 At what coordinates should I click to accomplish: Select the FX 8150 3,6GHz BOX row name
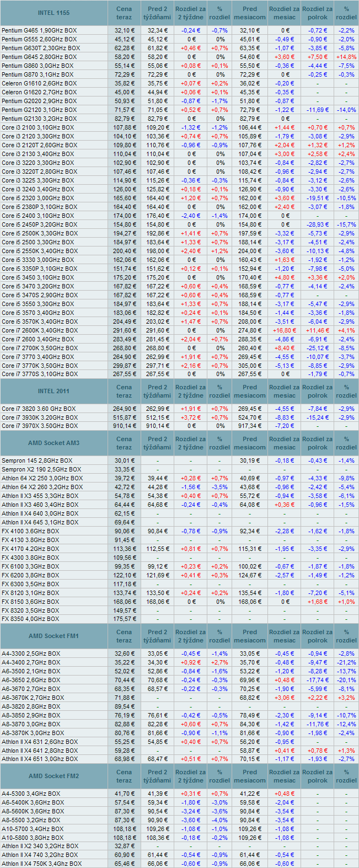point(30,602)
